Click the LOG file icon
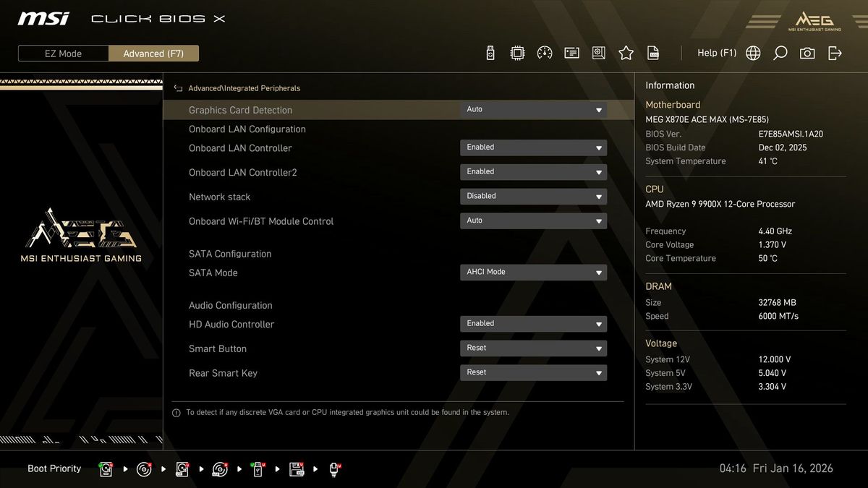868x488 pixels. point(653,53)
